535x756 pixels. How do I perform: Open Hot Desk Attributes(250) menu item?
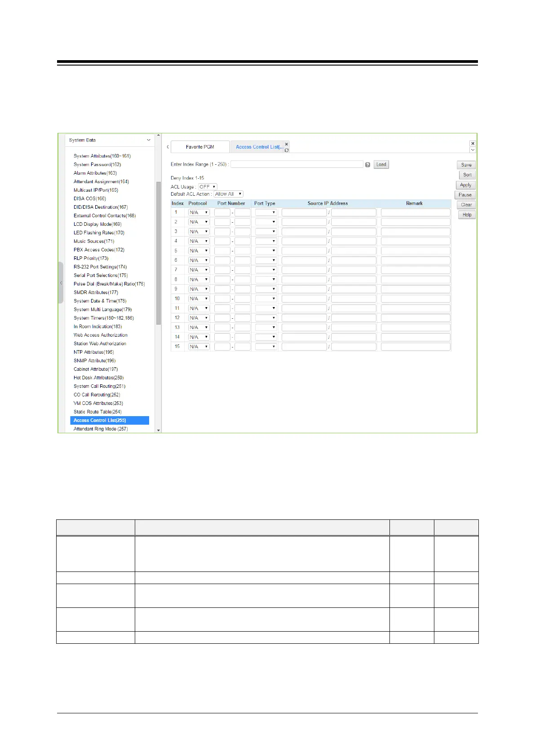click(98, 378)
